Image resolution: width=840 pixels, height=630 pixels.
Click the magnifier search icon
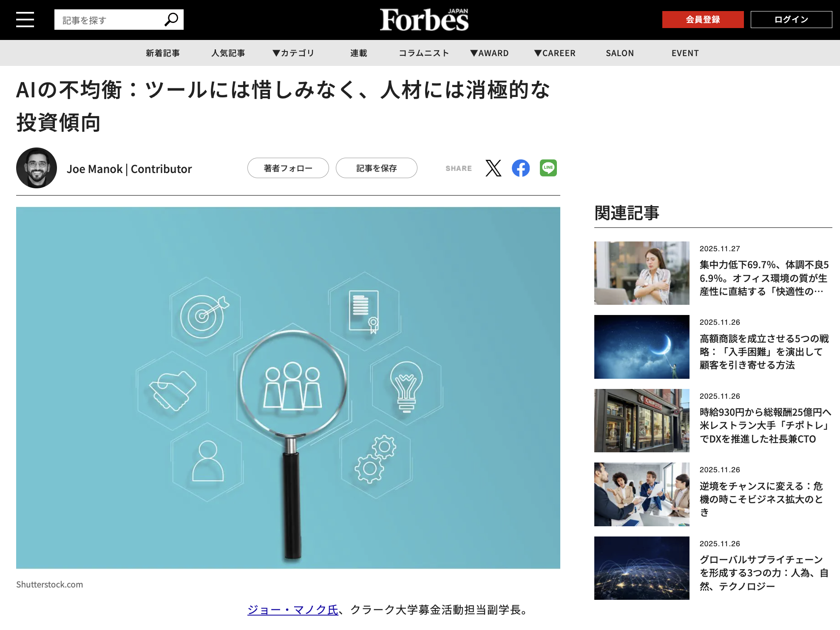click(171, 20)
